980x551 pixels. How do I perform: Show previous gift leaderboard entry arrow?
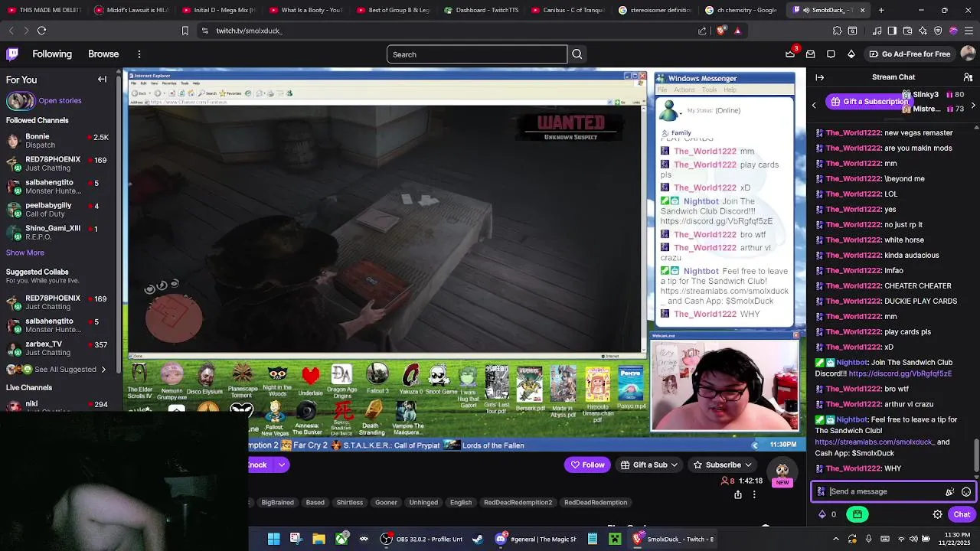815,105
